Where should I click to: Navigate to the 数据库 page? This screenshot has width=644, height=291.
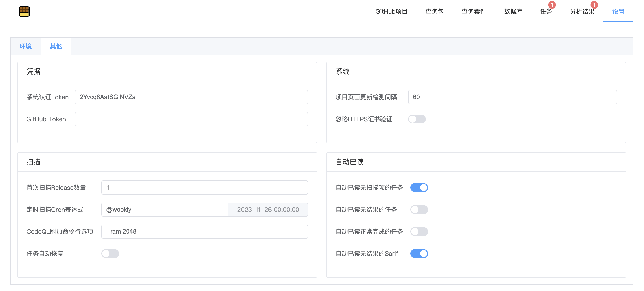513,11
